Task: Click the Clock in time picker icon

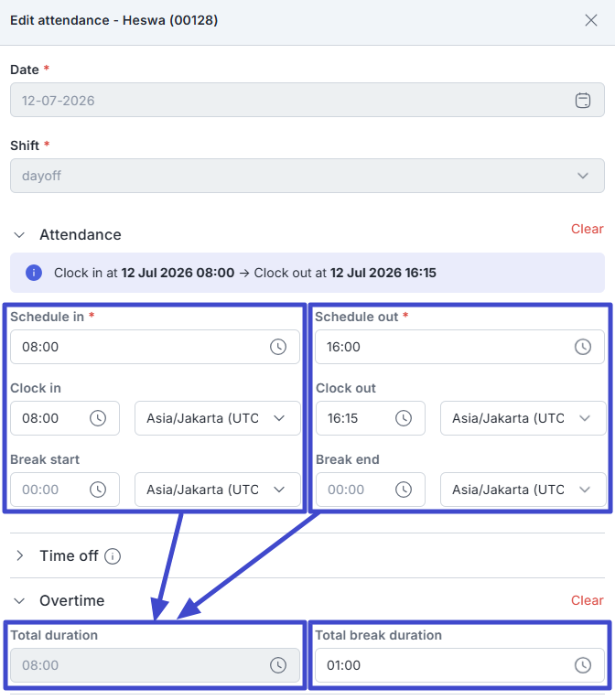Action: 98,418
